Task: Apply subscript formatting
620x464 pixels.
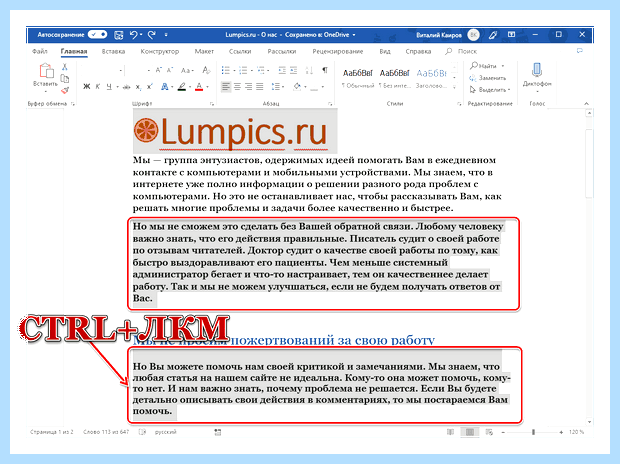Action: click(138, 87)
